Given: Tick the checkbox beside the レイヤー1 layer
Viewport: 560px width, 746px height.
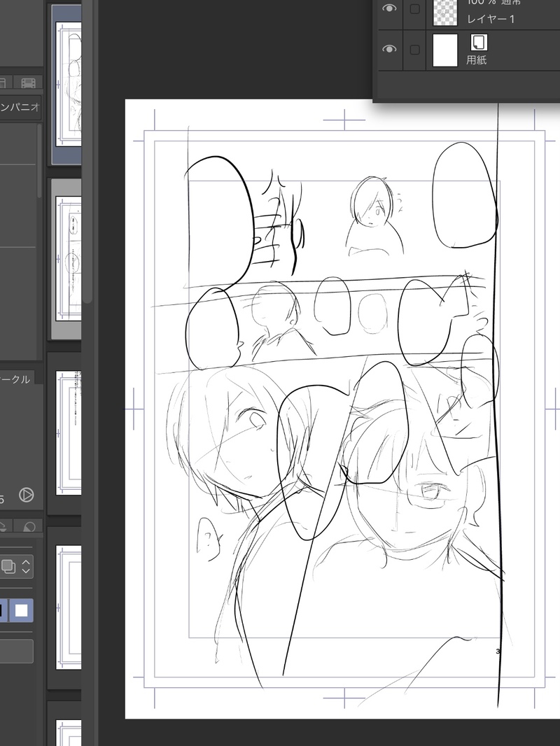Looking at the screenshot, I should point(415,9).
